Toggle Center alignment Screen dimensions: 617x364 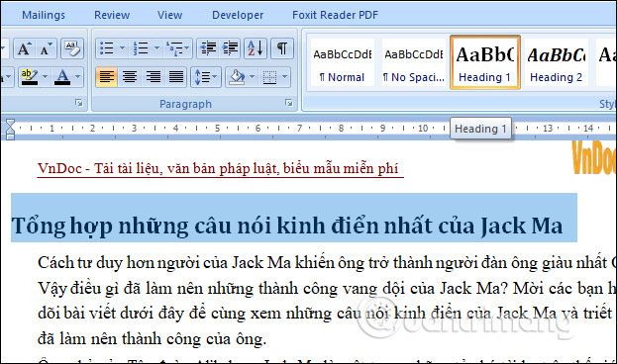coord(130,76)
